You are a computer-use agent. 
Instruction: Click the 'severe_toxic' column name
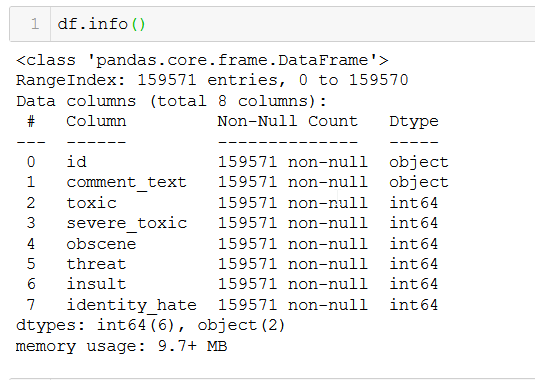127,223
